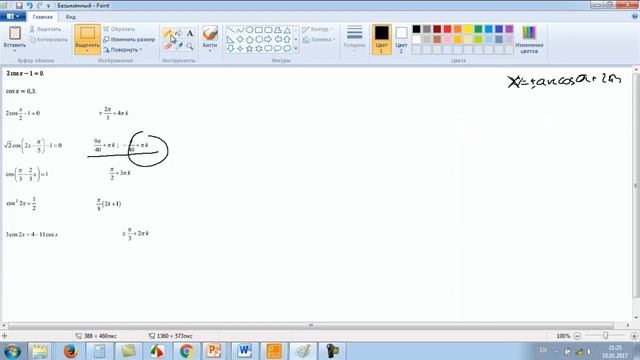The width and height of the screenshot is (640, 360).
Task: Select the Eraser tool
Action: coord(168,46)
